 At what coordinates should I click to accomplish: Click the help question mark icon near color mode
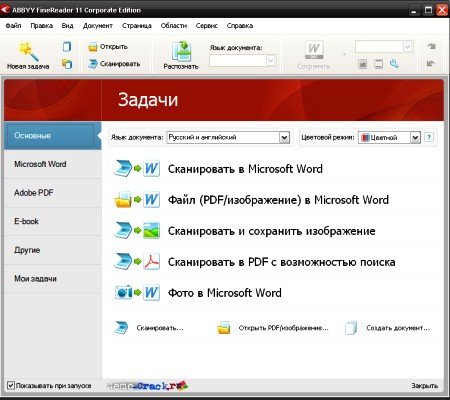429,137
